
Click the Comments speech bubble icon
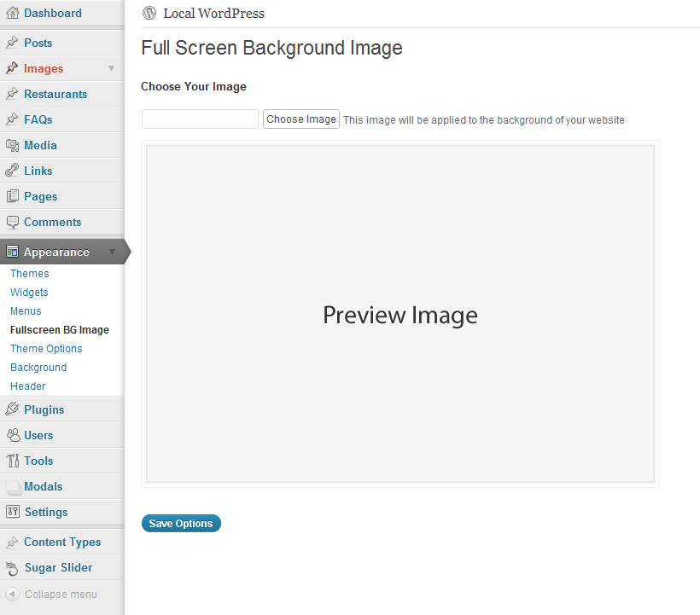click(13, 222)
